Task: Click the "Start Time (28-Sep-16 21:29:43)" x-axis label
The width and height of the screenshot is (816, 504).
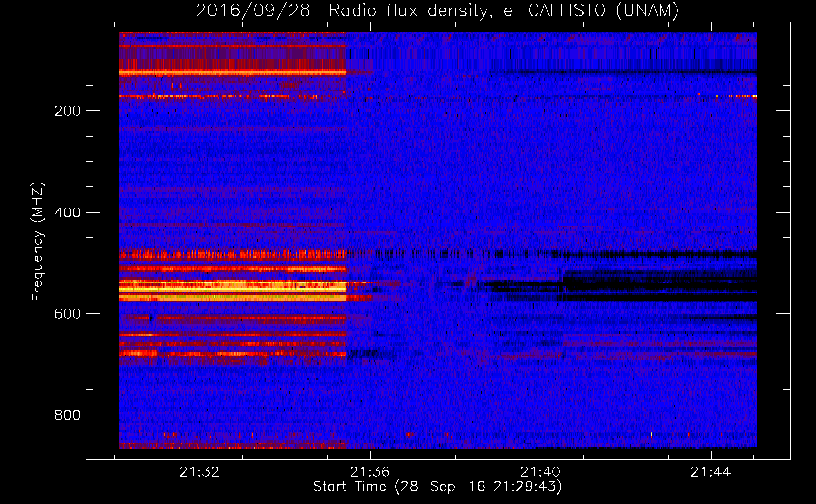Action: click(x=437, y=487)
